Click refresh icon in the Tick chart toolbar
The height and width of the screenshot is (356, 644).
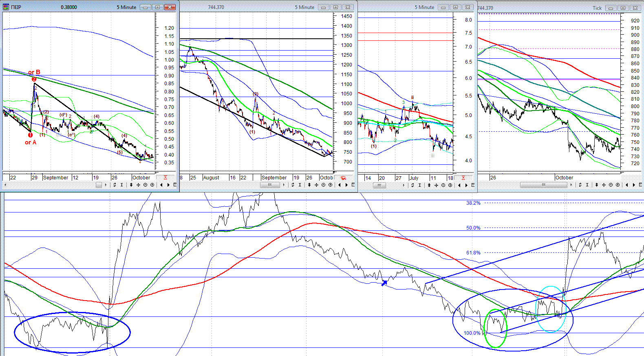(x=580, y=185)
